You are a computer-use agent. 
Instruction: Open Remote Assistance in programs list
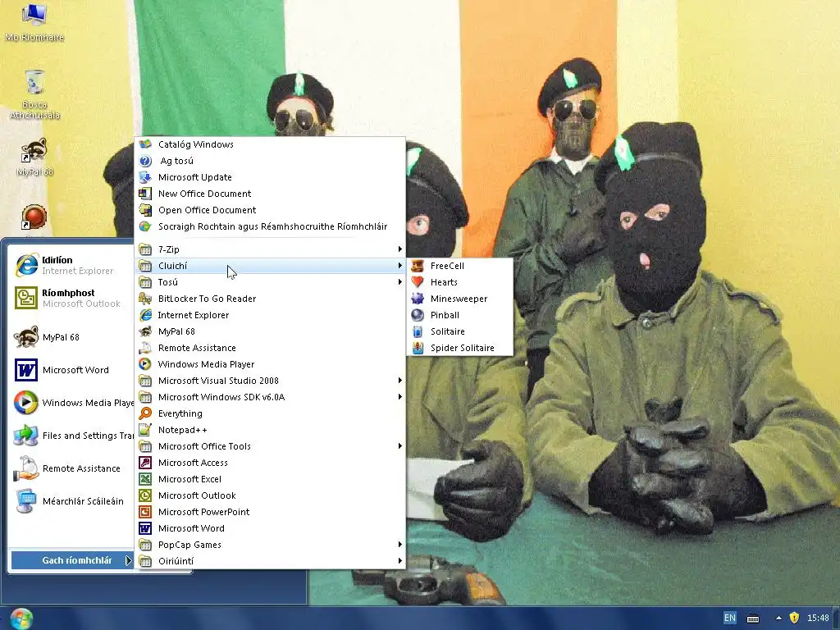tap(270, 348)
